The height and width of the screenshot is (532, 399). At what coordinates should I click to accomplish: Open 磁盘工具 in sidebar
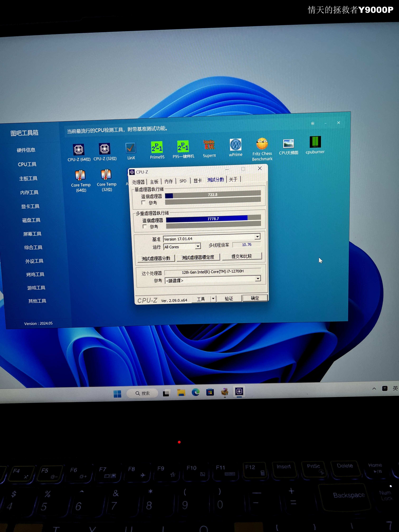click(31, 220)
